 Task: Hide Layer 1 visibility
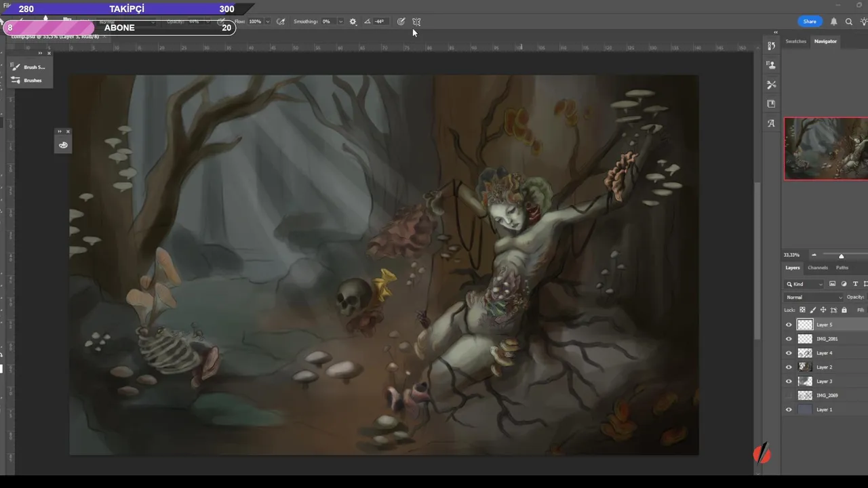pos(789,409)
